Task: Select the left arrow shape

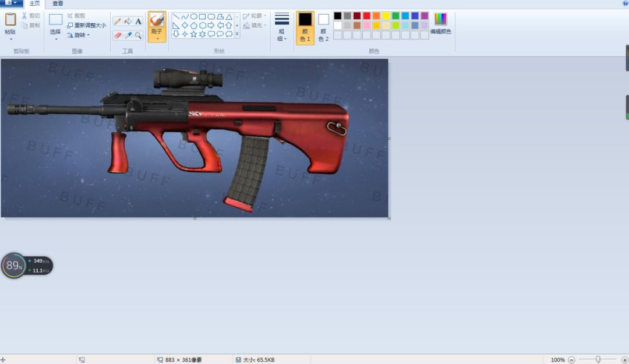Action: (x=220, y=25)
